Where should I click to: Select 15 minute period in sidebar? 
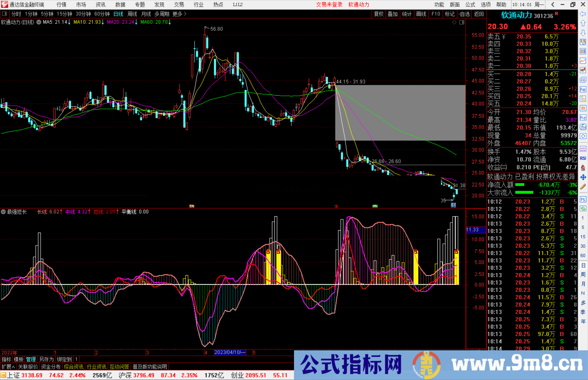click(583, 237)
